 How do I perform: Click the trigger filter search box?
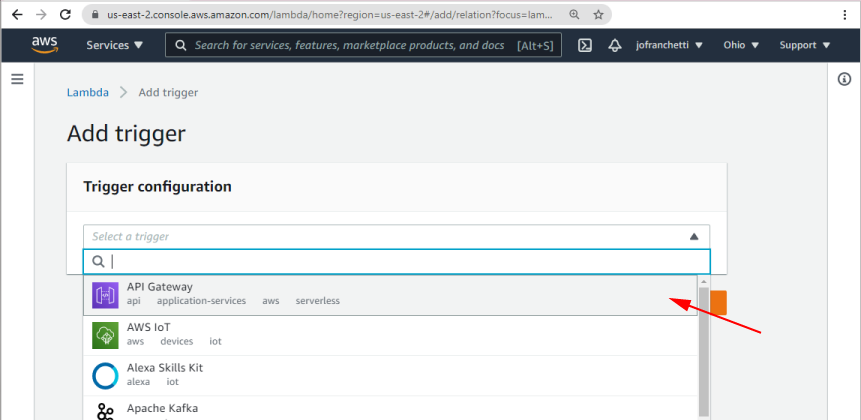click(x=396, y=262)
